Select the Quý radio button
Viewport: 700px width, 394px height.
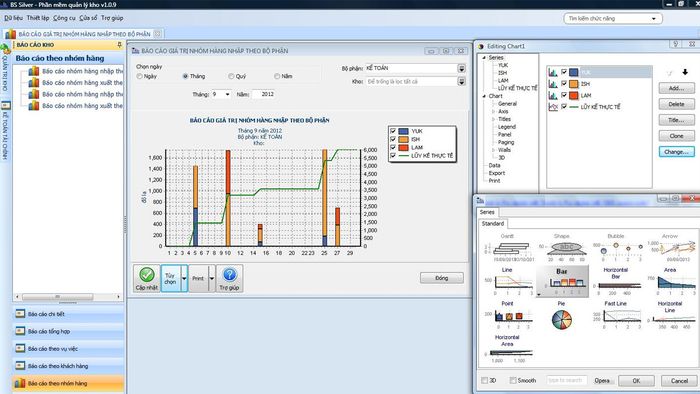point(231,76)
